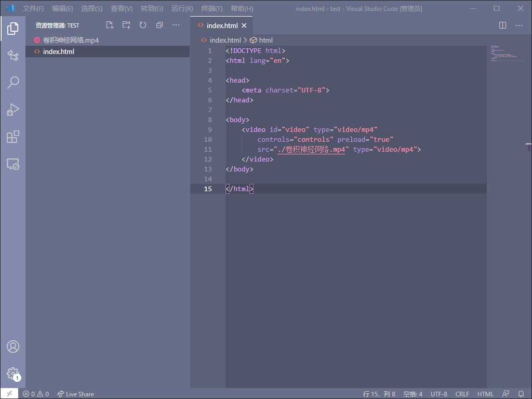532x399 pixels.
Task: Open the Source Control panel
Action: [x=13, y=56]
